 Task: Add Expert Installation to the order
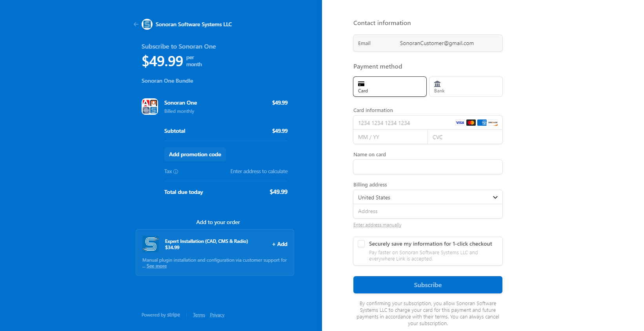(280, 244)
